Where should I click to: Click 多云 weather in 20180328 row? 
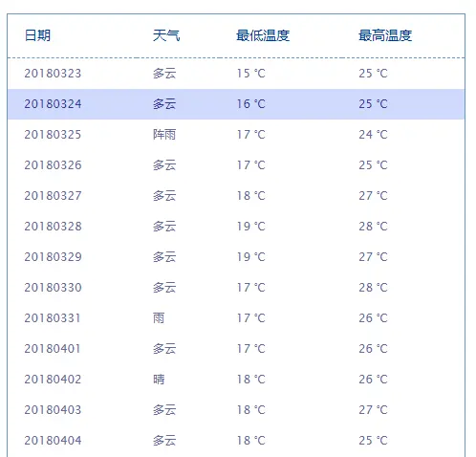click(164, 227)
